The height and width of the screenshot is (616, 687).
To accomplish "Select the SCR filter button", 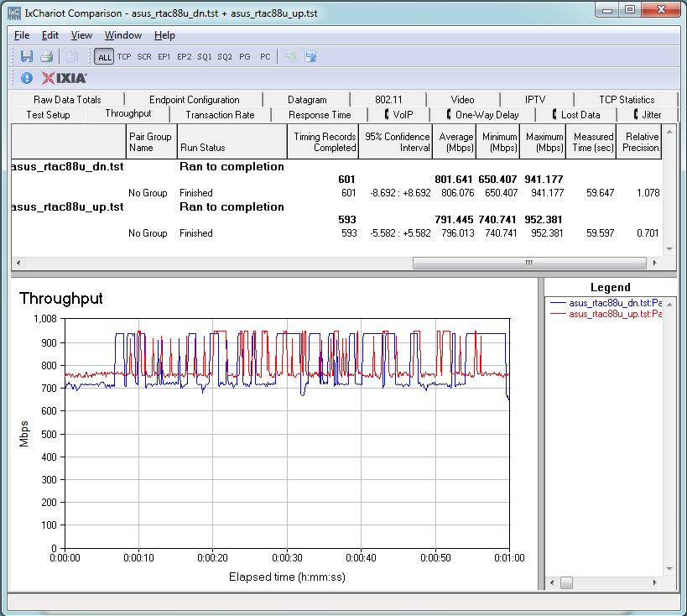I will pyautogui.click(x=144, y=56).
